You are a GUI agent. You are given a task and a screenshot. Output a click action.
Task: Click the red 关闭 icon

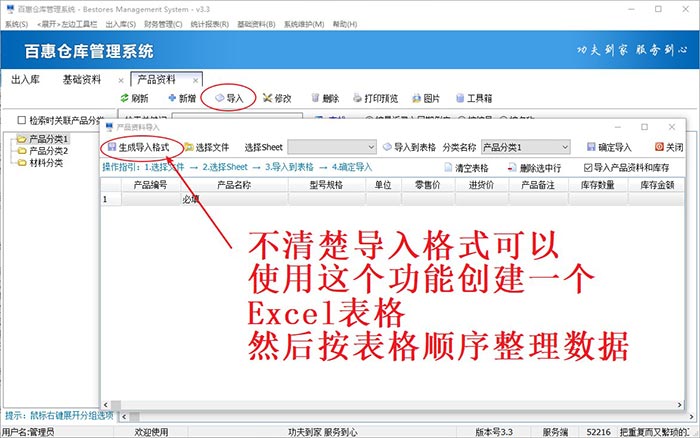pos(659,147)
